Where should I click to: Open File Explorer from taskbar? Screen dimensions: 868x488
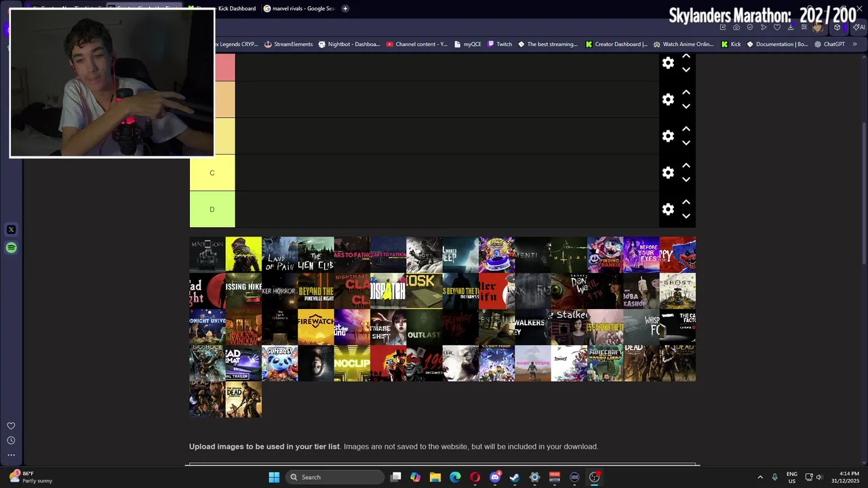(x=435, y=477)
